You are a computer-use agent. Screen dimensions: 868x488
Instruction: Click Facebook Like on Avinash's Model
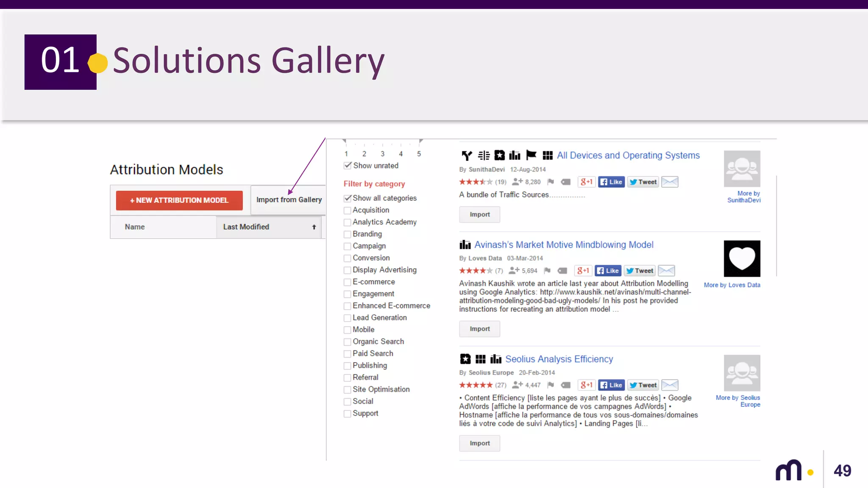click(x=608, y=271)
